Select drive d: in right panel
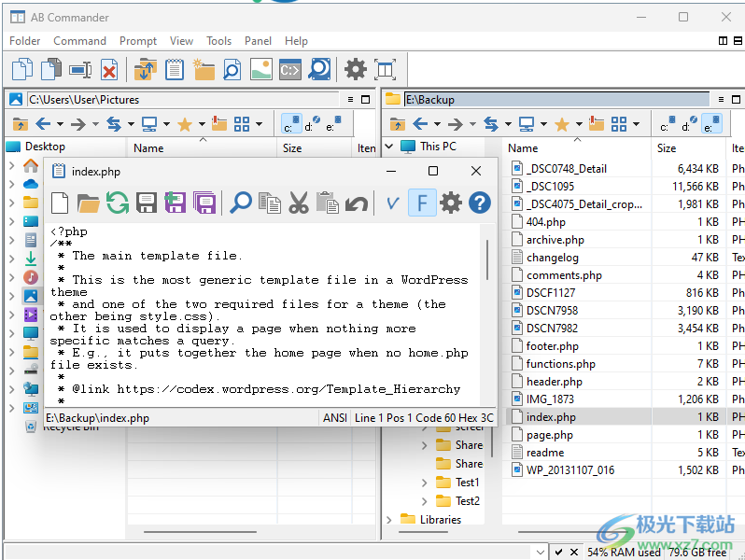The image size is (745, 560). click(688, 124)
